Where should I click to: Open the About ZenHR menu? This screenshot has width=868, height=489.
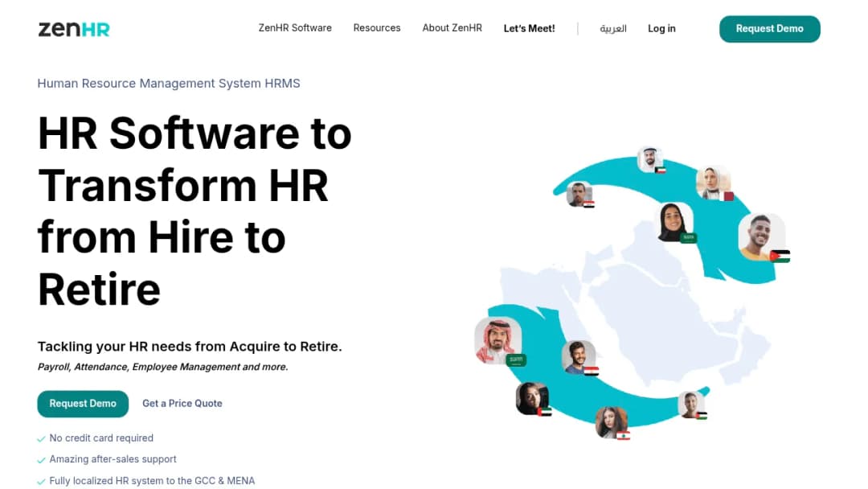[x=452, y=28]
